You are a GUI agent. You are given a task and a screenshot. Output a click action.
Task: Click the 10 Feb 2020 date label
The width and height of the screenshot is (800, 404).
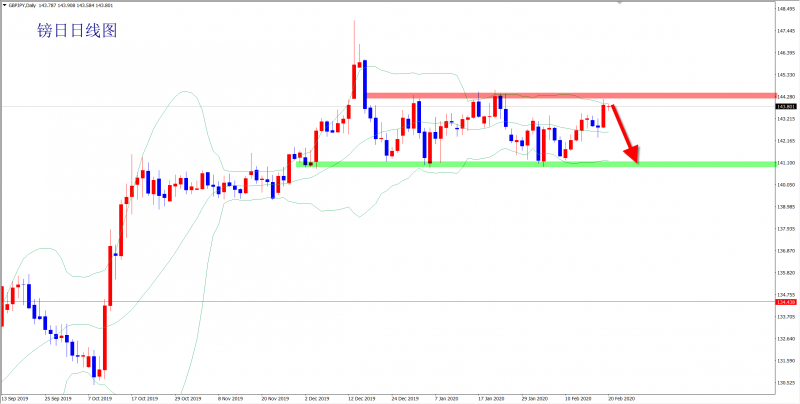578,397
